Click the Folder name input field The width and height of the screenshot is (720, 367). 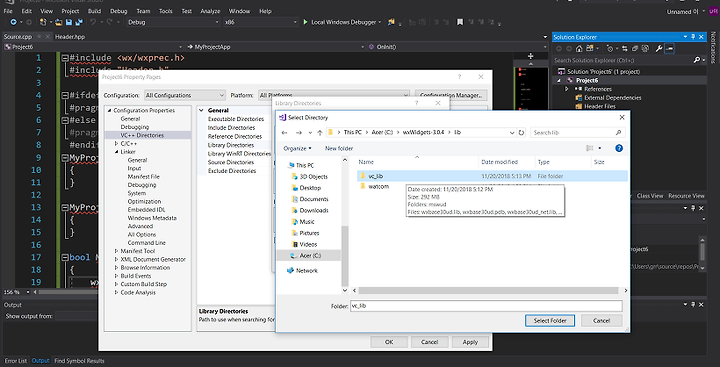486,306
